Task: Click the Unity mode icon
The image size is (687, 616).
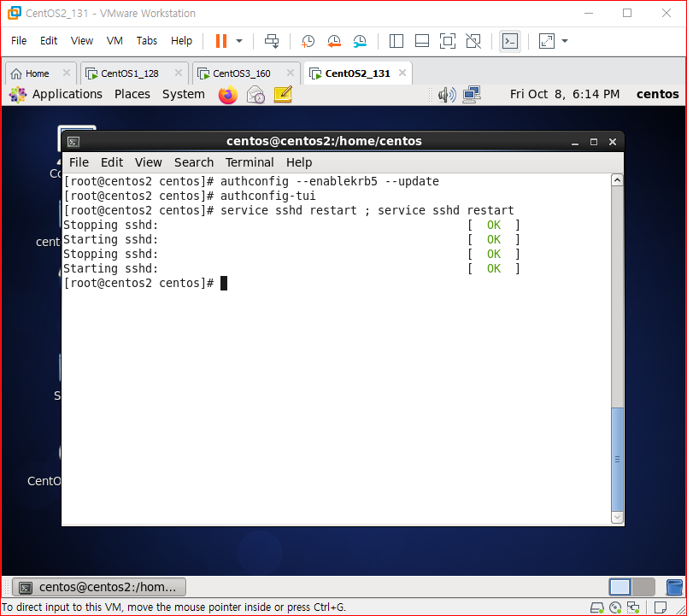Action: coord(473,41)
